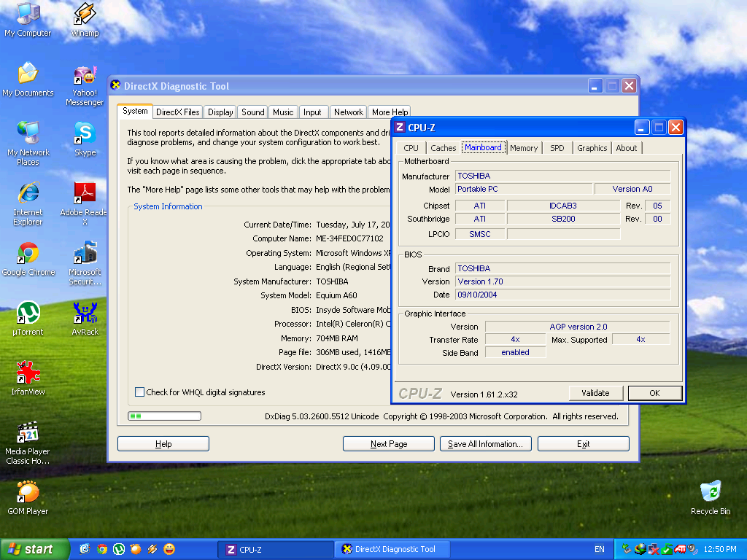Click Validate button in CPU-Z
This screenshot has width=747, height=560.
coord(595,393)
